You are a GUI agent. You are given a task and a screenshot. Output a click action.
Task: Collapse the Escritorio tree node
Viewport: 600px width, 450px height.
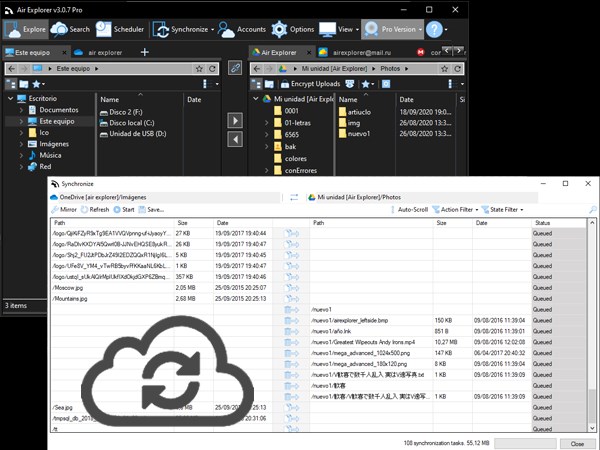pyautogui.click(x=10, y=98)
